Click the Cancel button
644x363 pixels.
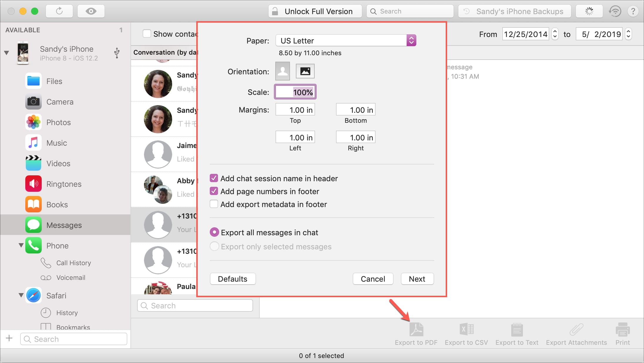pyautogui.click(x=373, y=279)
